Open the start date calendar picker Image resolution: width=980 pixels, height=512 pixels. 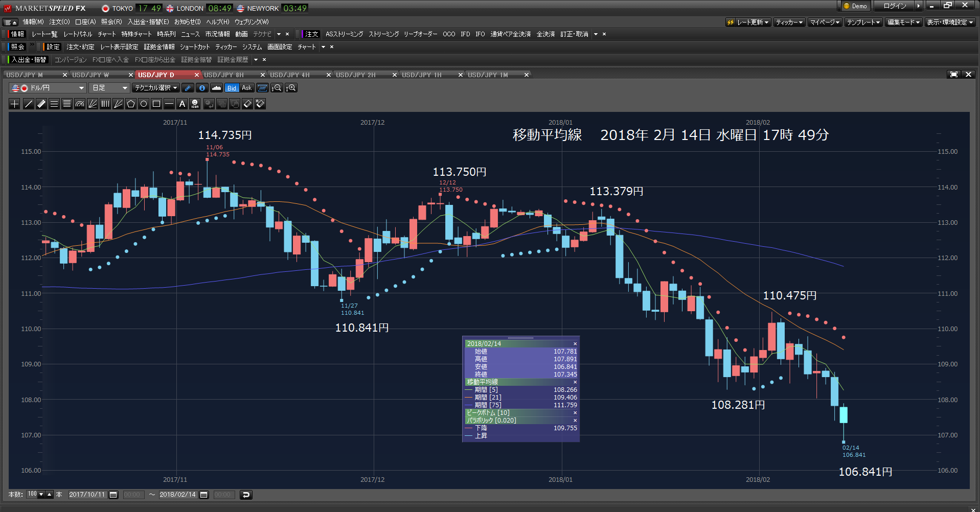point(113,495)
